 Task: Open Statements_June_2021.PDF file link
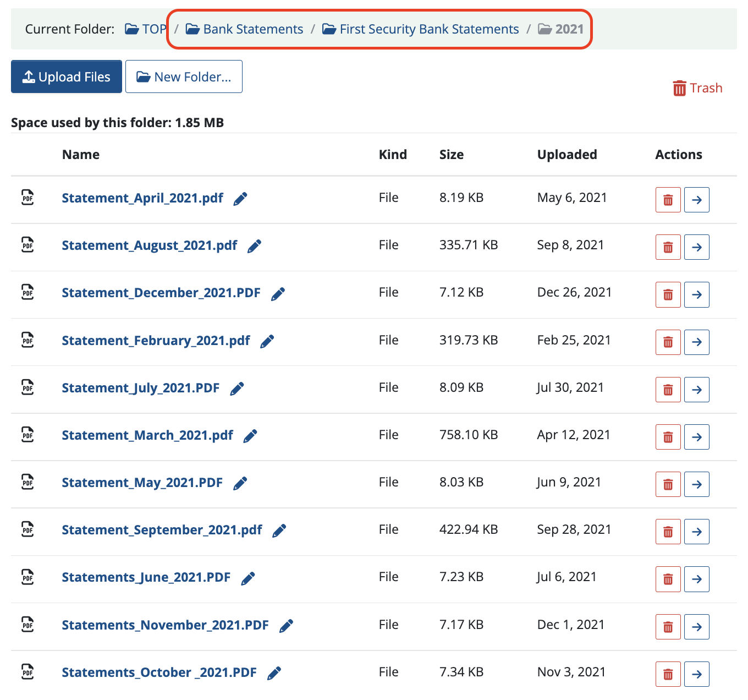point(146,577)
